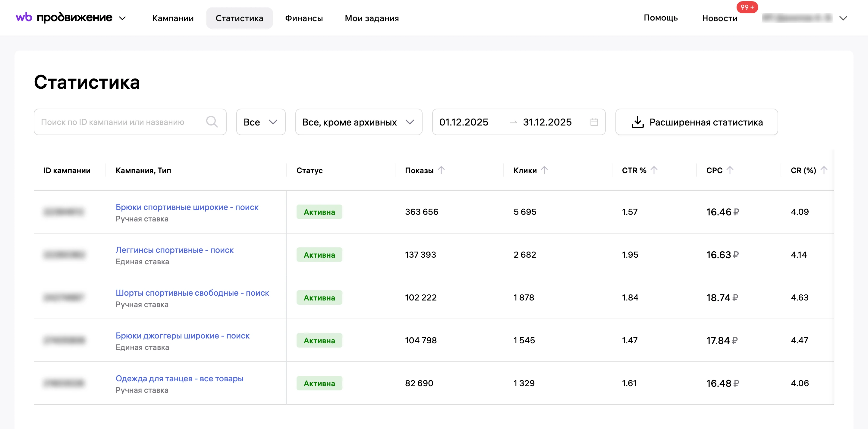Screen dimensions: 868x429
Task: Sort by Клики arrow
Action: pyautogui.click(x=544, y=170)
